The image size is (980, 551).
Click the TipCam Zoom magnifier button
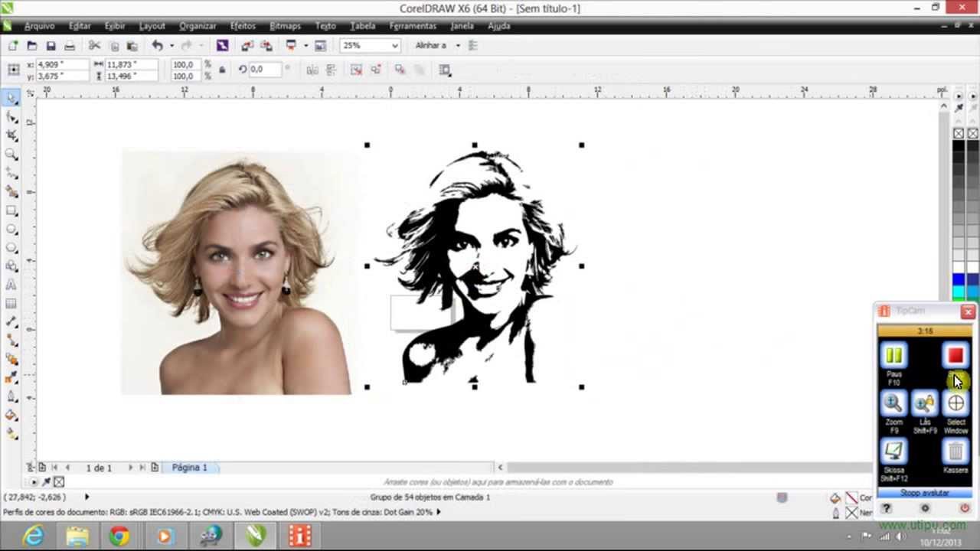pyautogui.click(x=893, y=403)
